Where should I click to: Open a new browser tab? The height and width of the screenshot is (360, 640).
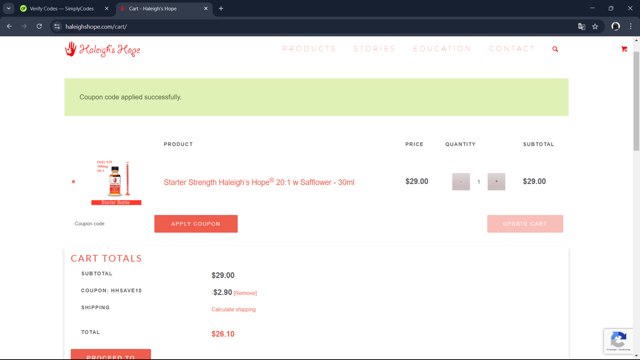point(221,8)
